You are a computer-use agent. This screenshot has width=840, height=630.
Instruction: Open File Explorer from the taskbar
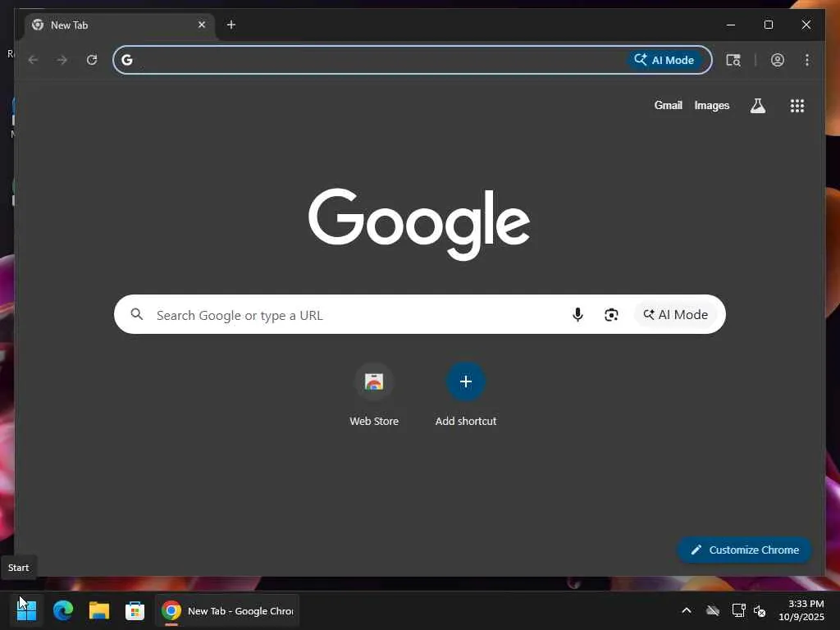[99, 610]
